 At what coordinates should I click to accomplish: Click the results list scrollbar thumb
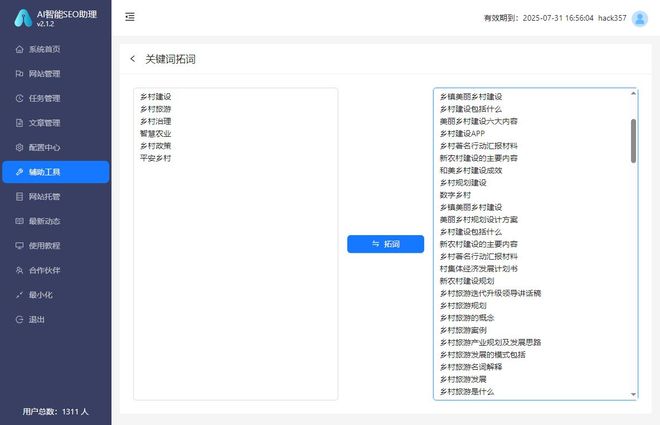633,140
